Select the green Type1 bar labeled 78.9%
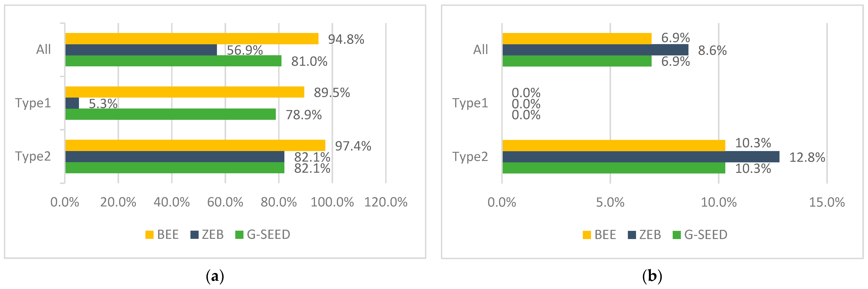 point(170,114)
